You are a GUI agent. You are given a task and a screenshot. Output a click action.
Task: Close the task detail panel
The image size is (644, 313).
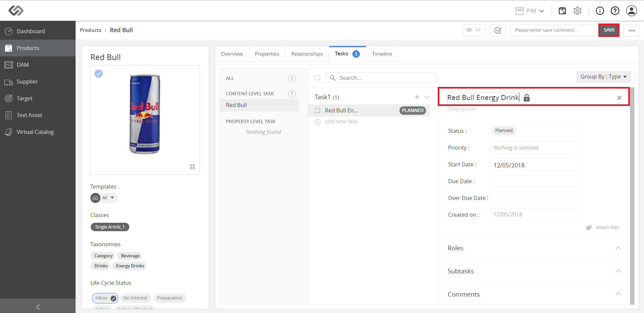619,98
